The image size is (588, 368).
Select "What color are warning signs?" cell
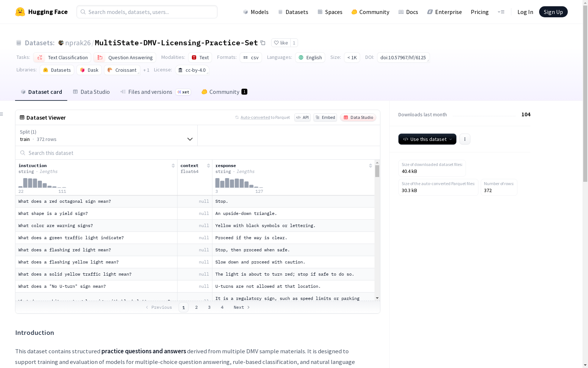pyautogui.click(x=96, y=226)
